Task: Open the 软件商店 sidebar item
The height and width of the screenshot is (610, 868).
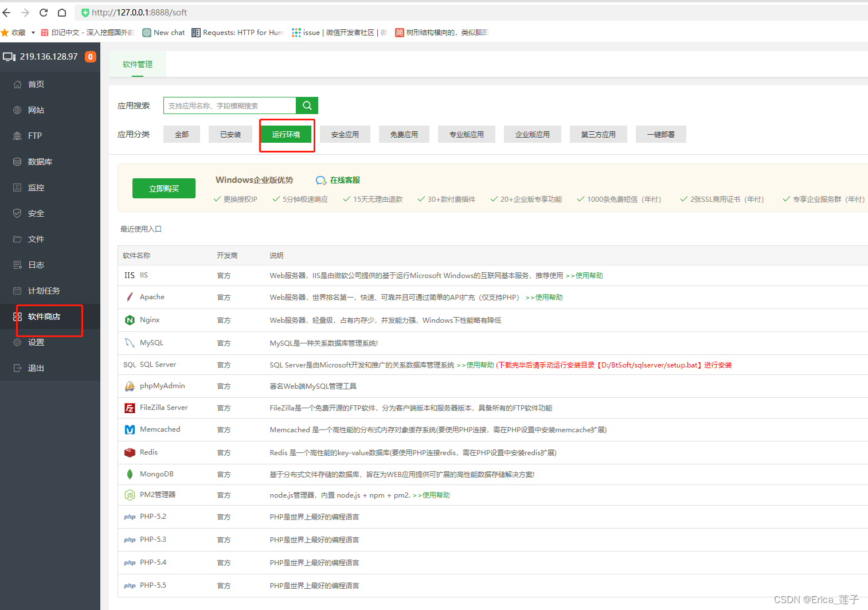Action: pos(50,316)
